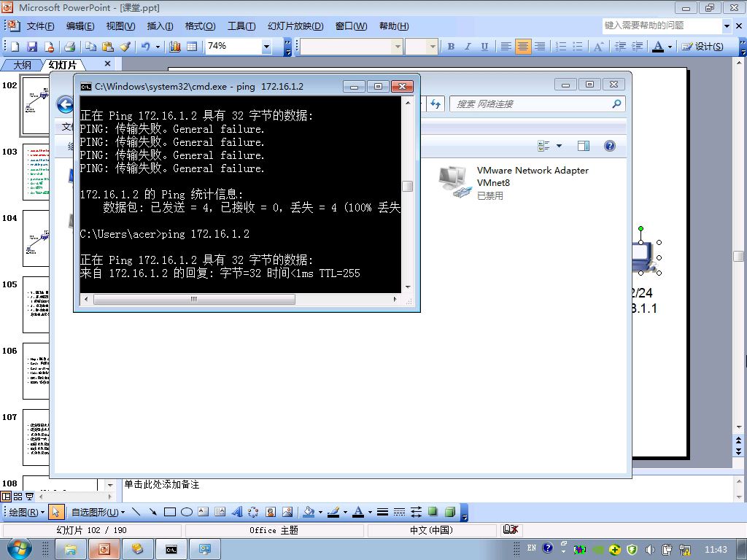The image size is (747, 560).
Task: Click the 设计(S) design button
Action: (703, 46)
